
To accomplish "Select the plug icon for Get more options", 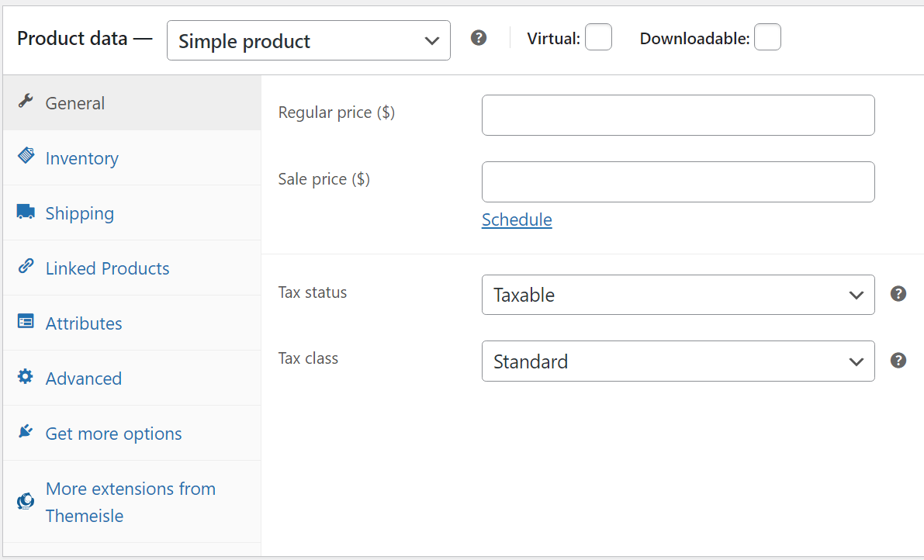I will pyautogui.click(x=26, y=432).
